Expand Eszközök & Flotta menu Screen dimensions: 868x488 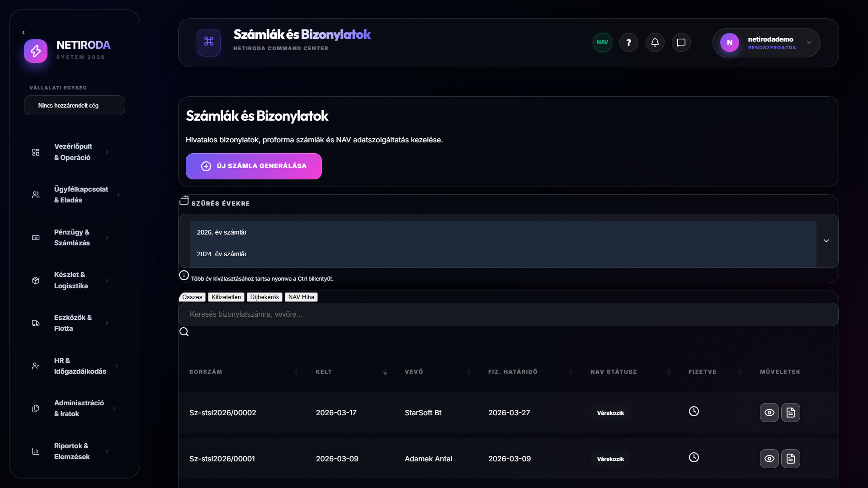pos(75,323)
